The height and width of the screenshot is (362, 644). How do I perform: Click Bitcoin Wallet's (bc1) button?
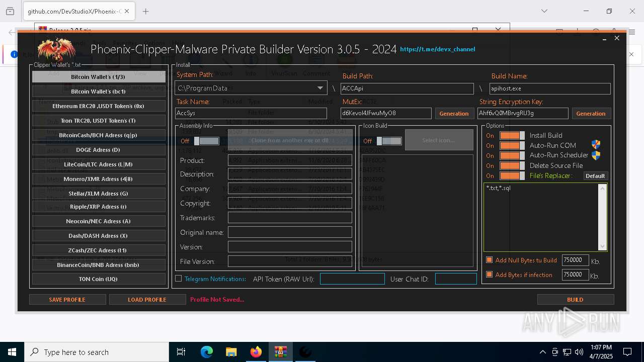point(99,92)
